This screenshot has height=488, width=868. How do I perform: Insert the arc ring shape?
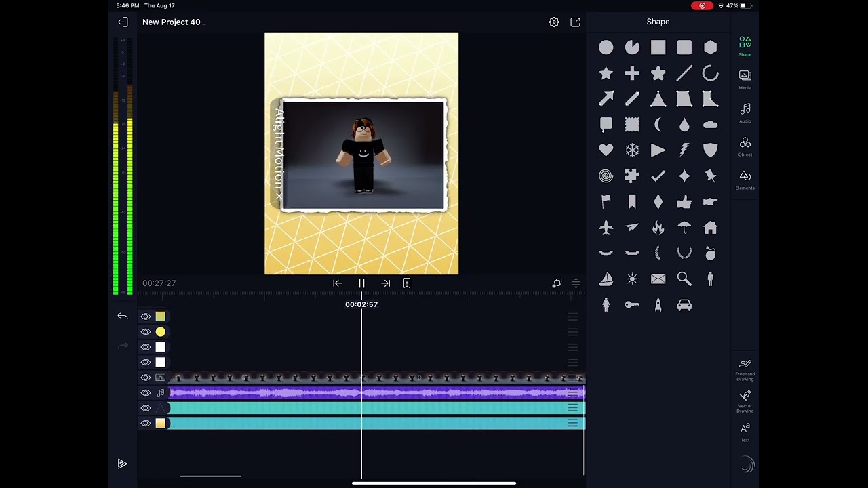click(710, 73)
